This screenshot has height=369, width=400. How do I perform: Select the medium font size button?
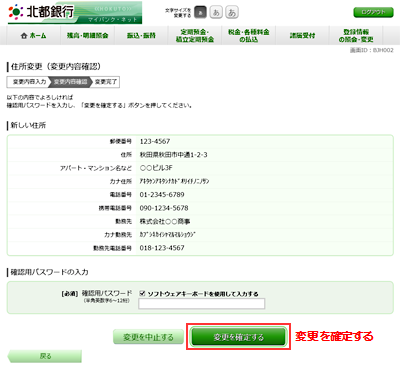216,13
